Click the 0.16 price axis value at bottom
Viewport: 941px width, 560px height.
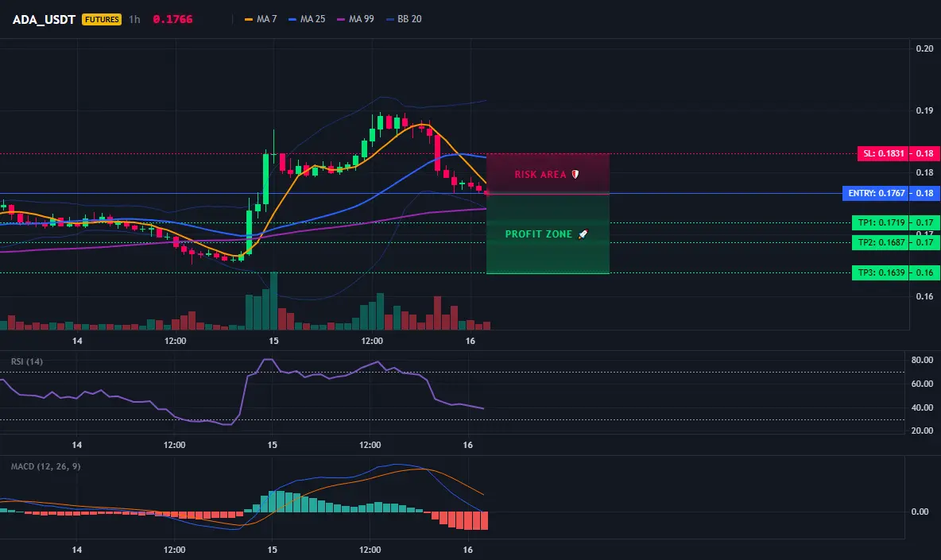(x=924, y=296)
